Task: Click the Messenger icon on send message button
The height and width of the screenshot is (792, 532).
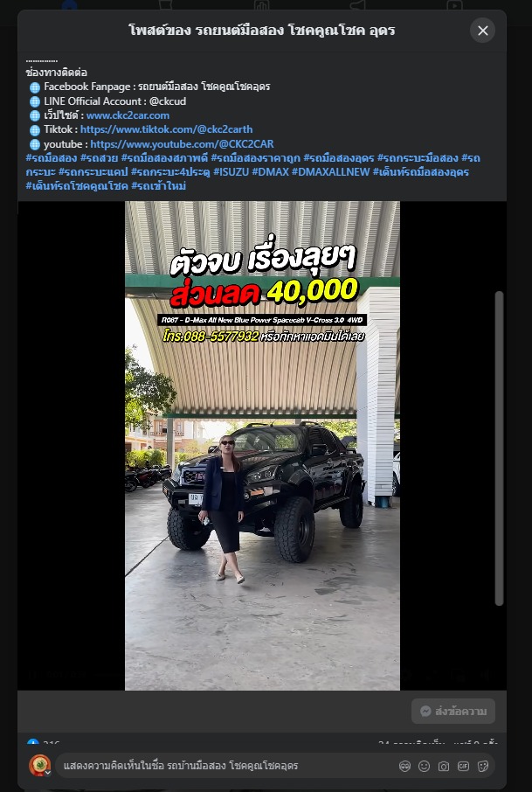Action: (x=425, y=711)
